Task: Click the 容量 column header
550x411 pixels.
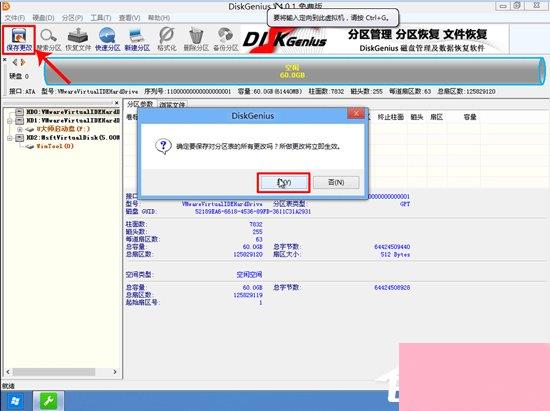Action: tap(470, 117)
